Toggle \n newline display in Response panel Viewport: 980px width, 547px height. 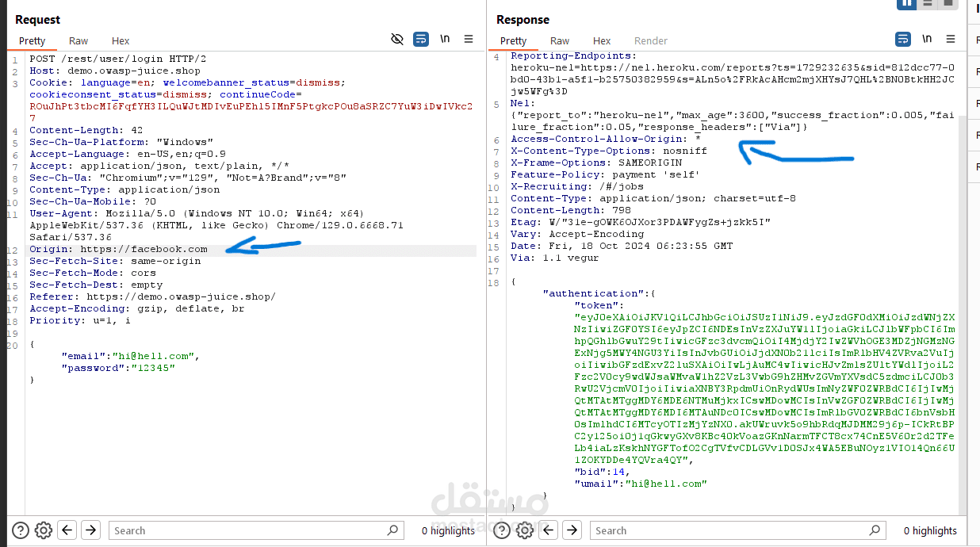point(927,39)
